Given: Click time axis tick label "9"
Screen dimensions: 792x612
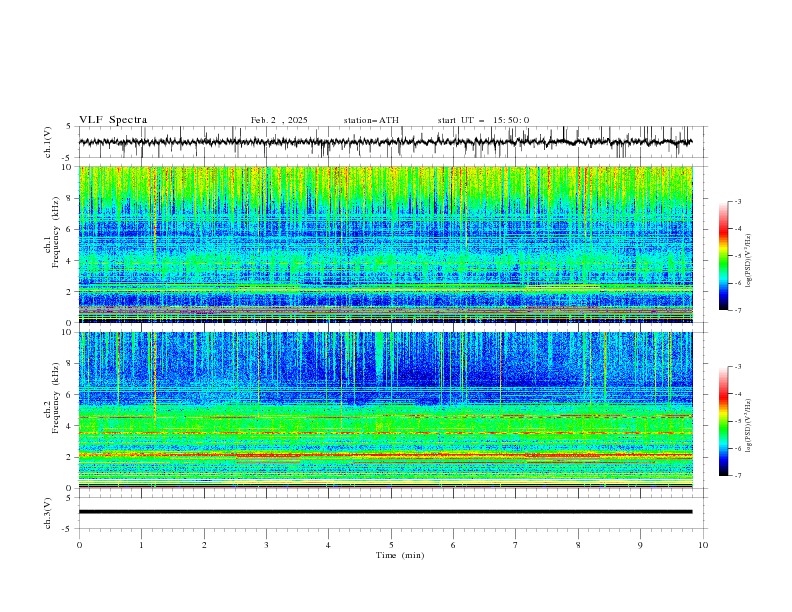Looking at the screenshot, I should pyautogui.click(x=640, y=545).
